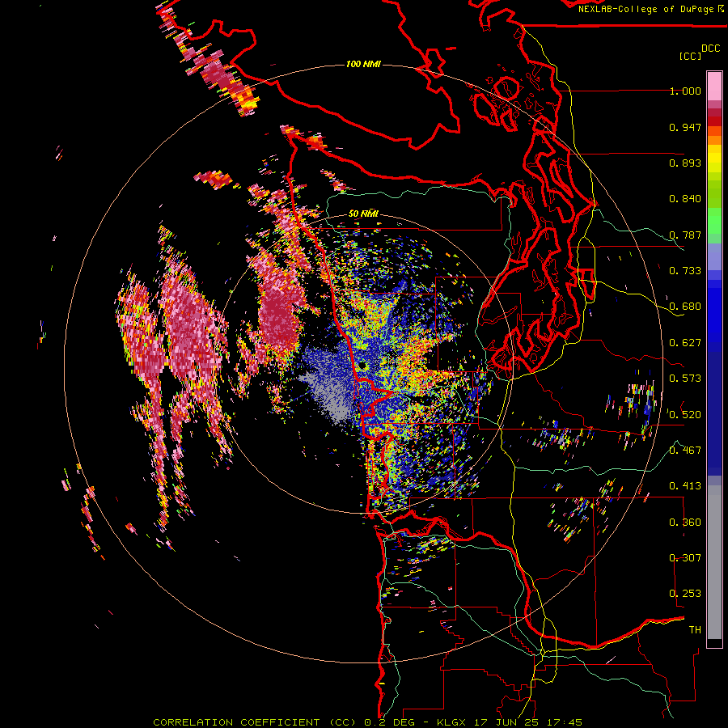Click the 50 NMI range ring label

363,214
